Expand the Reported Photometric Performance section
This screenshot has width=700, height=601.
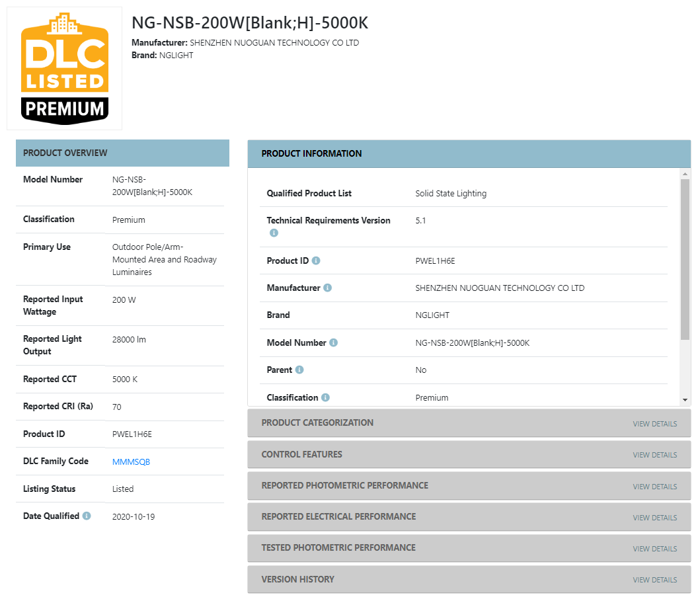(x=469, y=486)
